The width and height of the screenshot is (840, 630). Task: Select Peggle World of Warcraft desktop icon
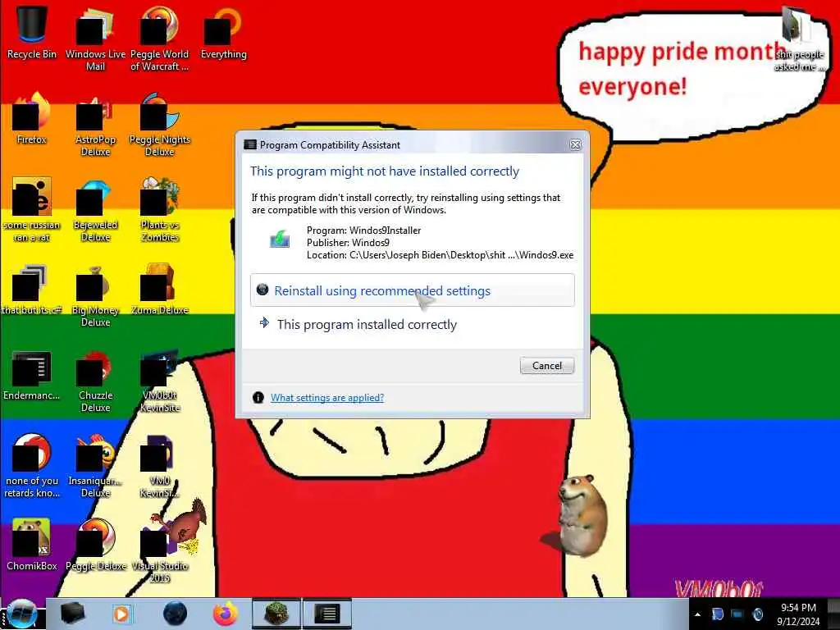[159, 38]
